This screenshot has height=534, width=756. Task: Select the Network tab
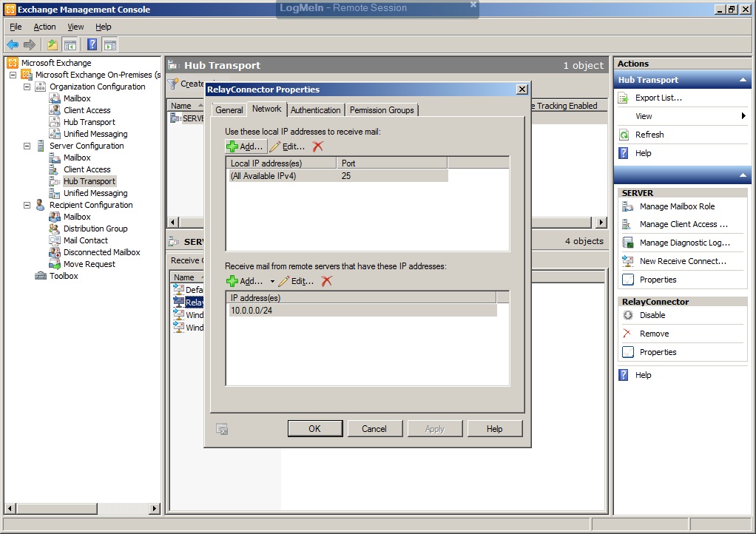pyautogui.click(x=266, y=109)
